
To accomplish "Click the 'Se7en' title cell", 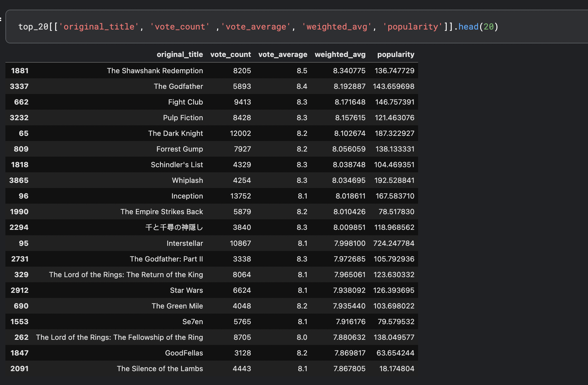I will pos(192,322).
